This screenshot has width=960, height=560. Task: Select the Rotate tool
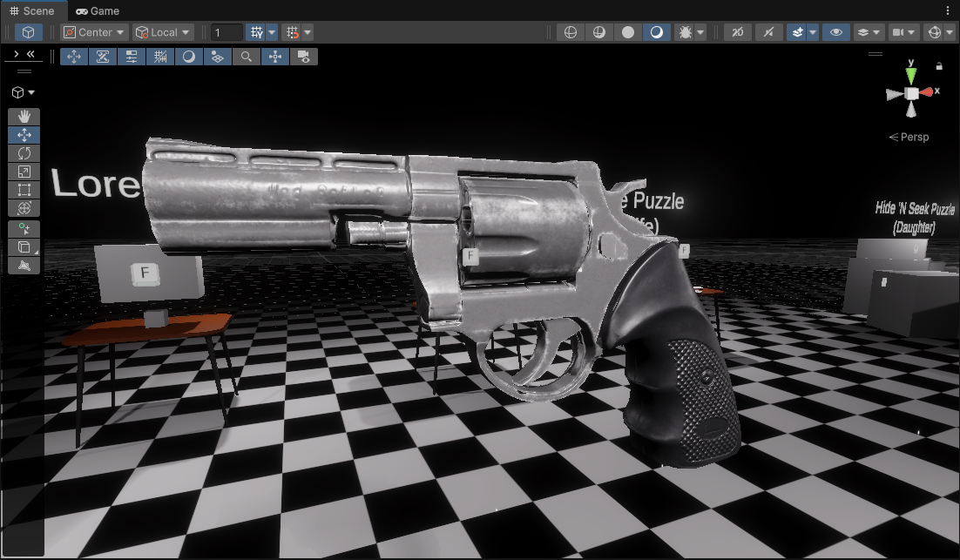coord(24,153)
